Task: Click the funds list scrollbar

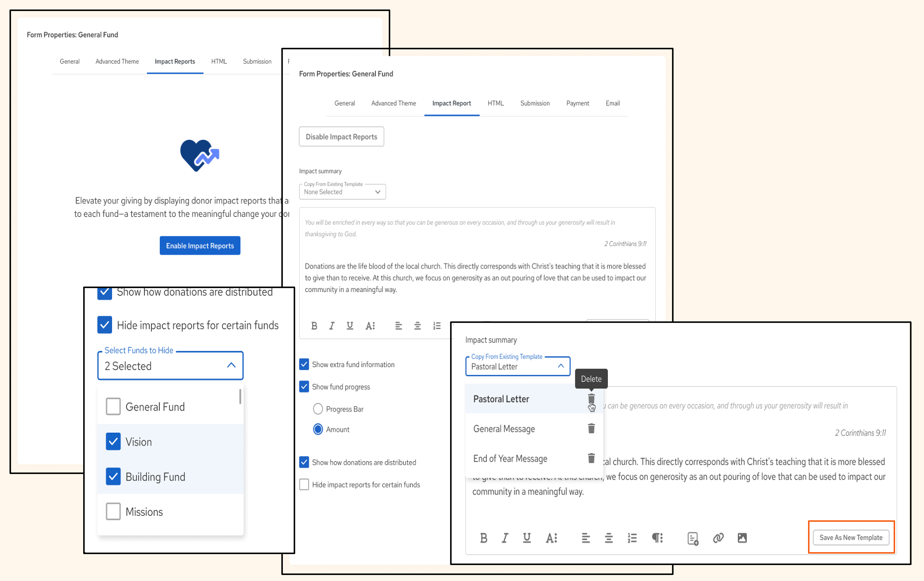Action: coord(240,396)
